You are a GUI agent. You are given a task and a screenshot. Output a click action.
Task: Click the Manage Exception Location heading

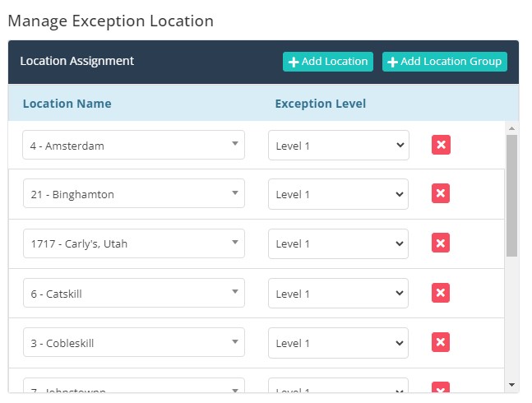point(111,21)
